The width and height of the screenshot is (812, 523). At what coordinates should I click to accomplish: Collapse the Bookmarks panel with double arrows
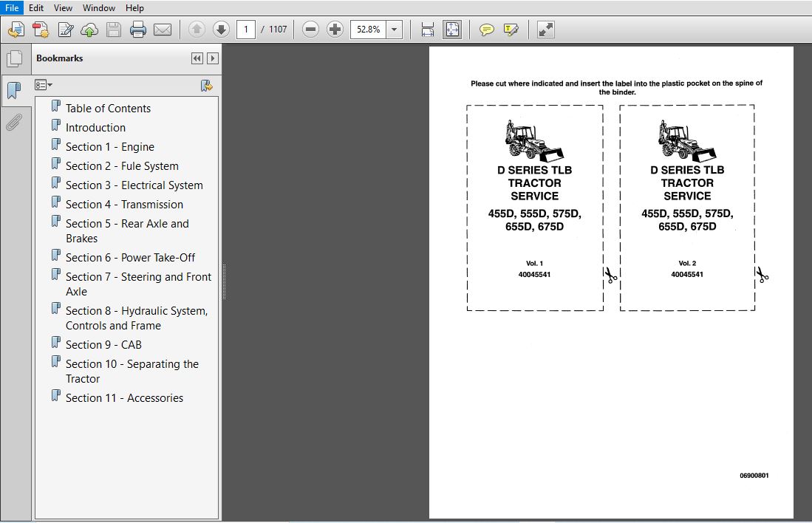coord(197,58)
